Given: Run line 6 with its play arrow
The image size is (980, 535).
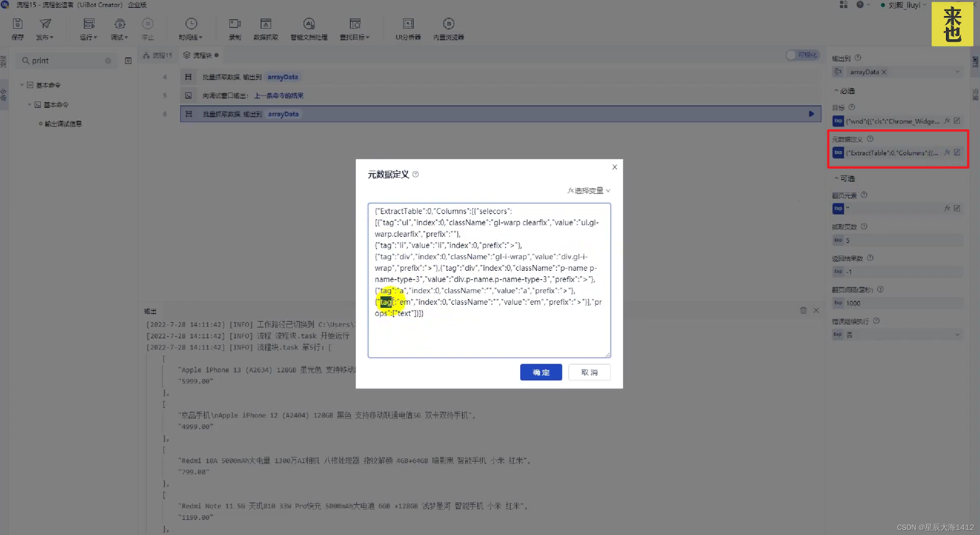Looking at the screenshot, I should click(x=811, y=114).
